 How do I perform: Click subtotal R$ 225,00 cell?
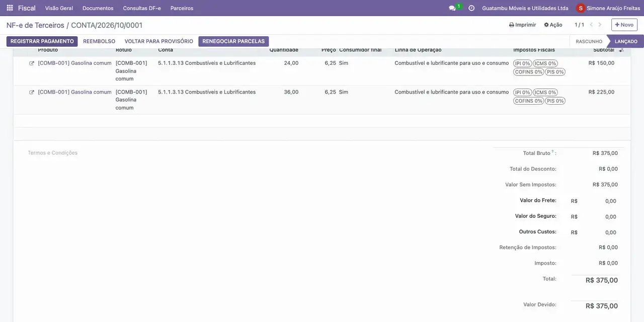coord(601,93)
